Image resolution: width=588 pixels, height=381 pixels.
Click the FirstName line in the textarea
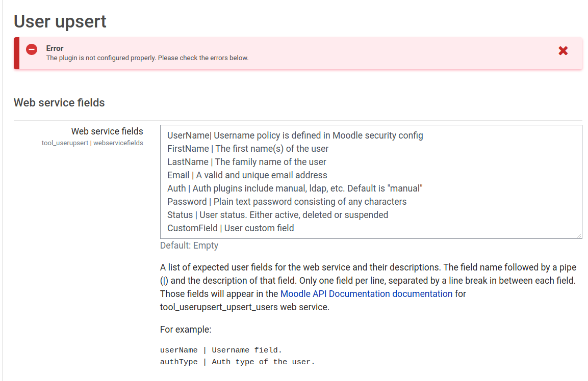click(248, 149)
